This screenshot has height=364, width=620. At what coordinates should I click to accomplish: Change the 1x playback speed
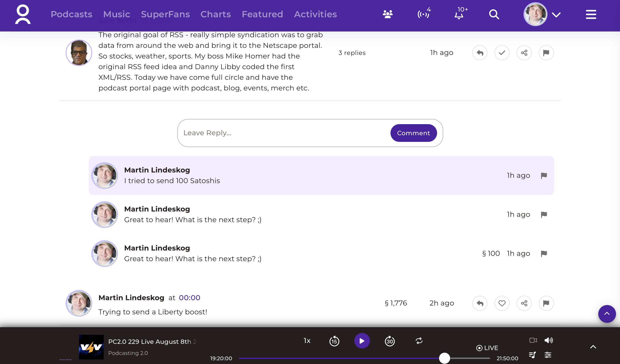pos(307,341)
